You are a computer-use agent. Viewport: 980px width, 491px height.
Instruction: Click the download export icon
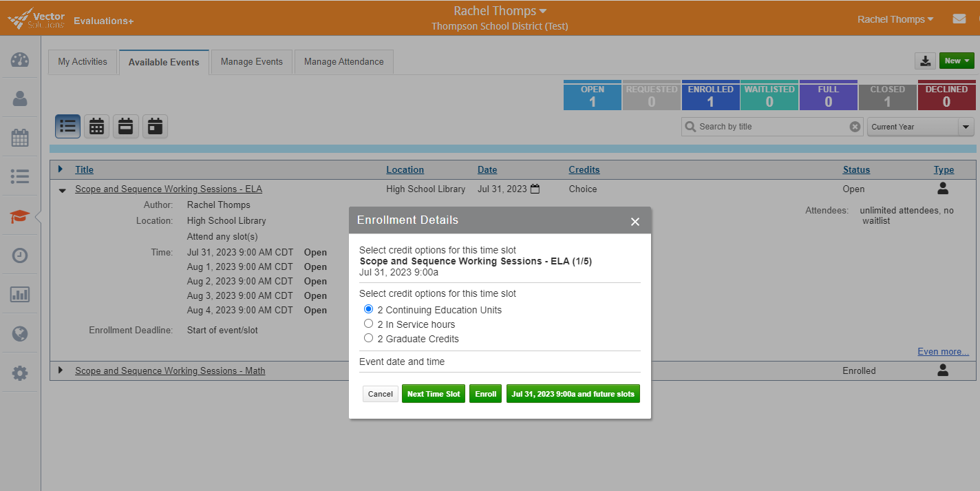(925, 61)
